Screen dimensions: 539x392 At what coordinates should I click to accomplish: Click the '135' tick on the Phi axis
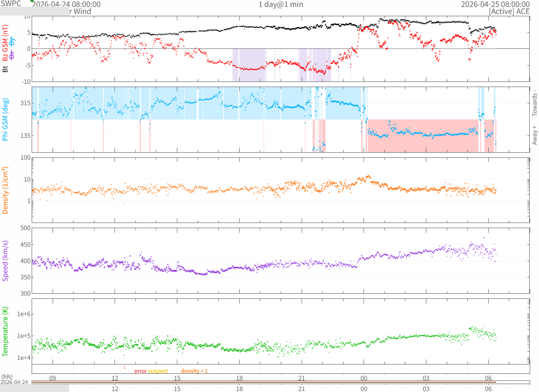click(x=26, y=136)
